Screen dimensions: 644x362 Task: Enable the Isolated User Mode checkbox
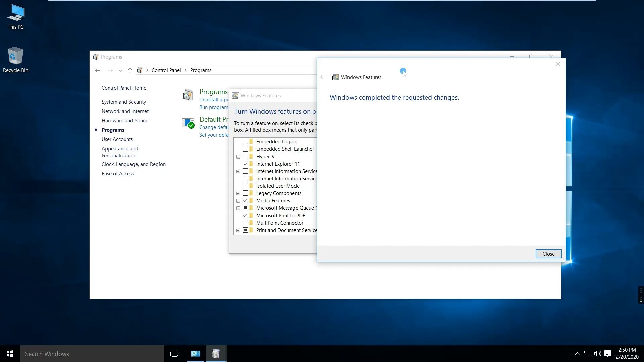click(x=246, y=186)
